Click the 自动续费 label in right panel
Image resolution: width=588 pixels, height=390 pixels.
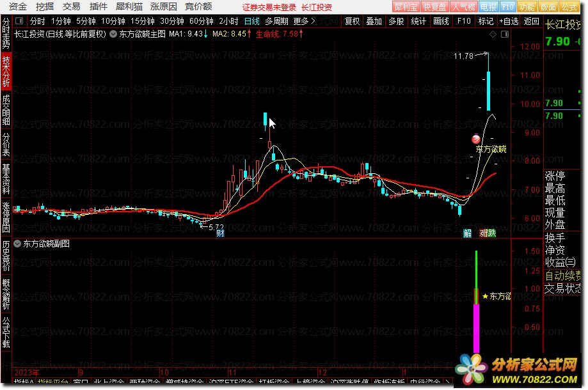tap(562, 276)
